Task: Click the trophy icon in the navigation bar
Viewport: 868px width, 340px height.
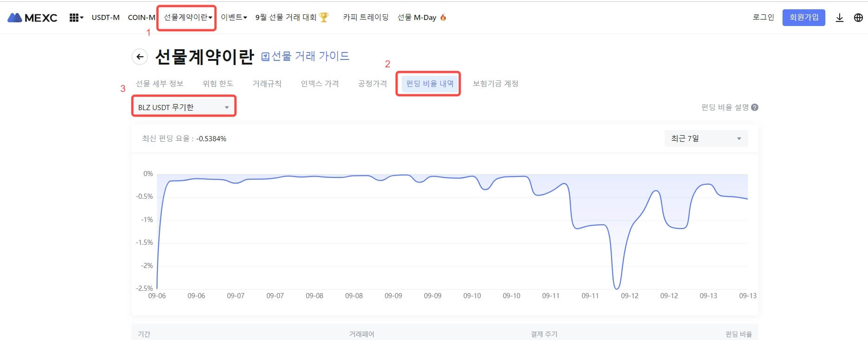Action: [324, 17]
